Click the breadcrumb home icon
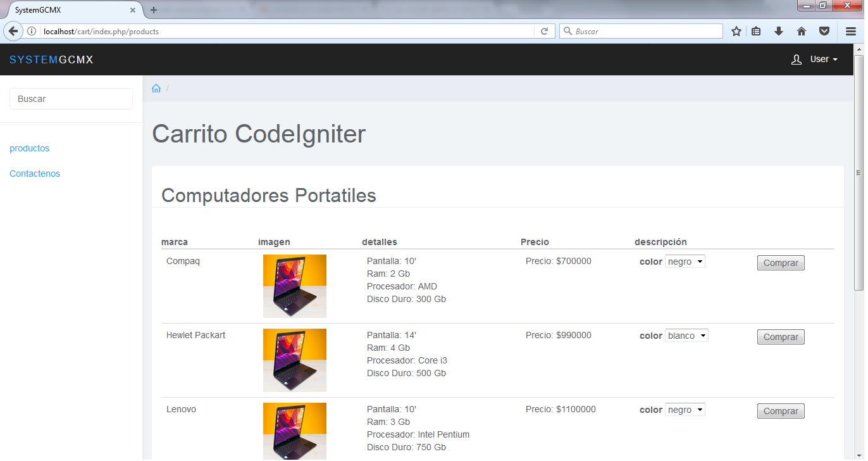The width and height of the screenshot is (868, 461). [156, 89]
